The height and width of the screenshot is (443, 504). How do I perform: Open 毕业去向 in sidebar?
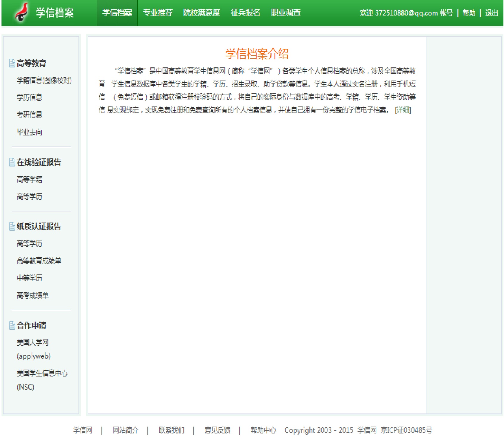pyautogui.click(x=30, y=132)
